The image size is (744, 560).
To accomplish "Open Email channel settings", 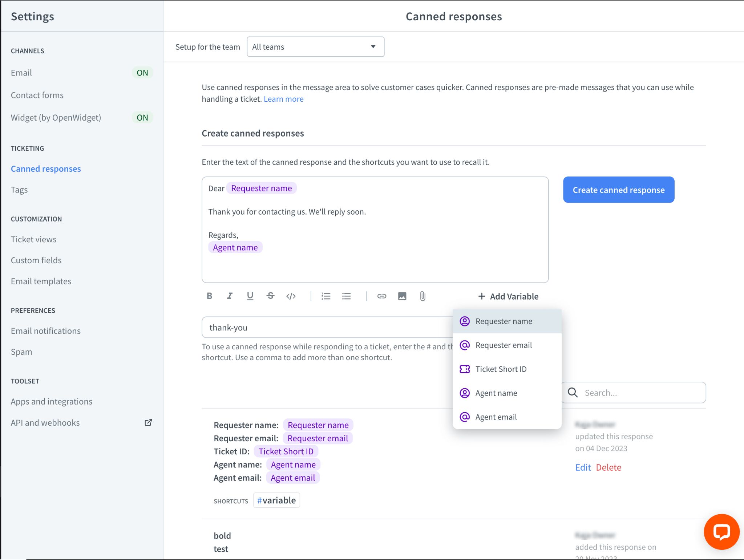I will pyautogui.click(x=21, y=73).
